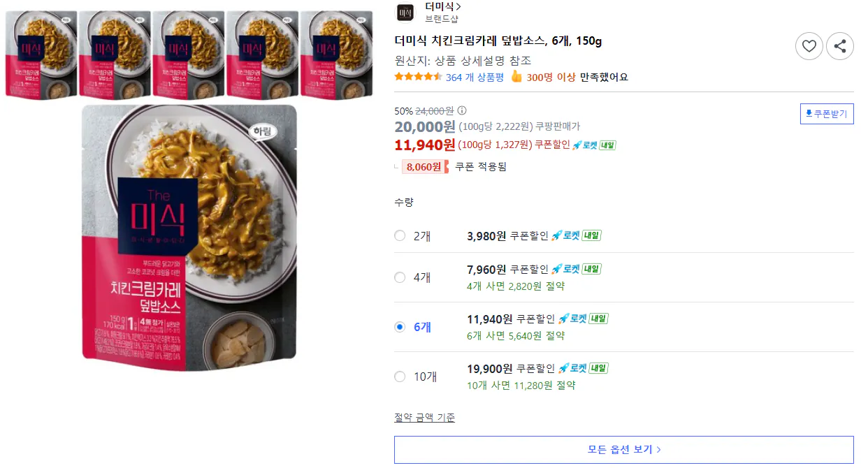Open the share options icon
The height and width of the screenshot is (468, 868).
tap(840, 45)
